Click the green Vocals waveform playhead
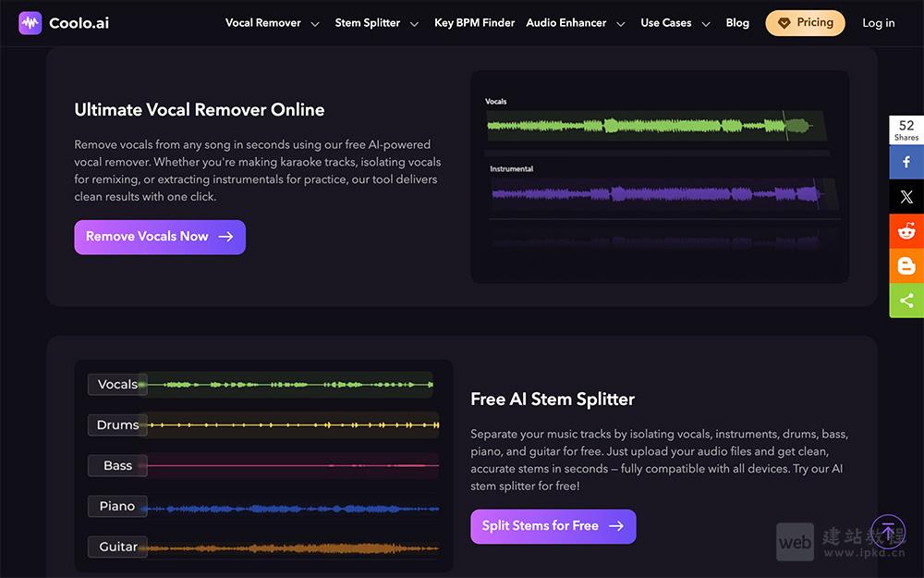924x578 pixels. [x=785, y=126]
